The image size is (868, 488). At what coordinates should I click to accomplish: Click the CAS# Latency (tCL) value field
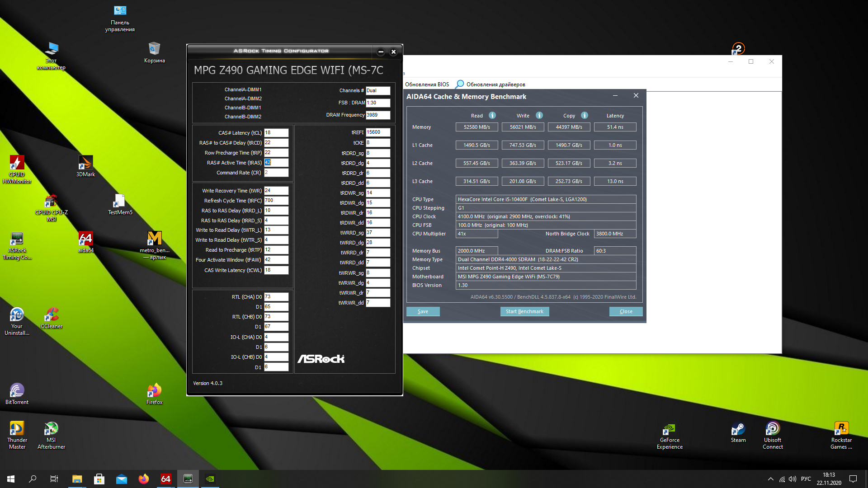276,133
